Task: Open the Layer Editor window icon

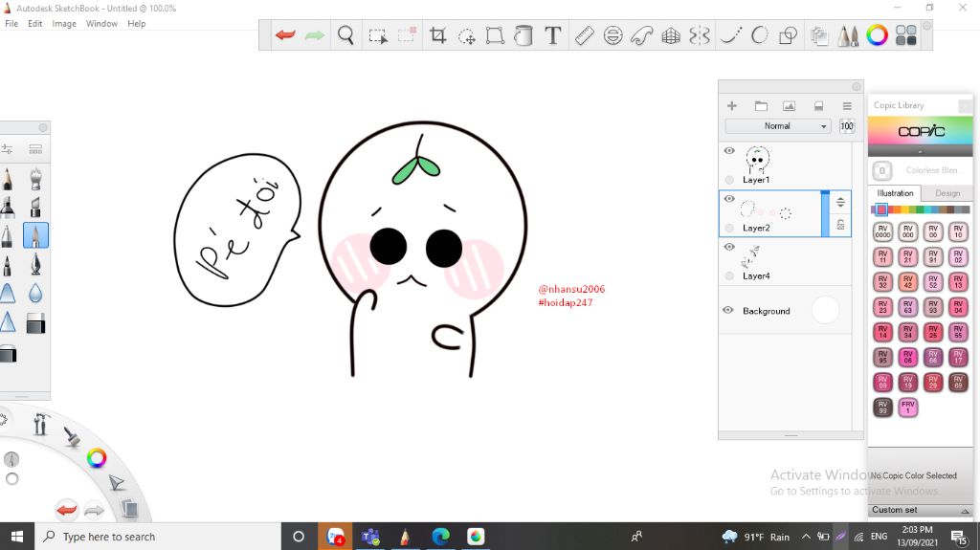Action: (819, 35)
